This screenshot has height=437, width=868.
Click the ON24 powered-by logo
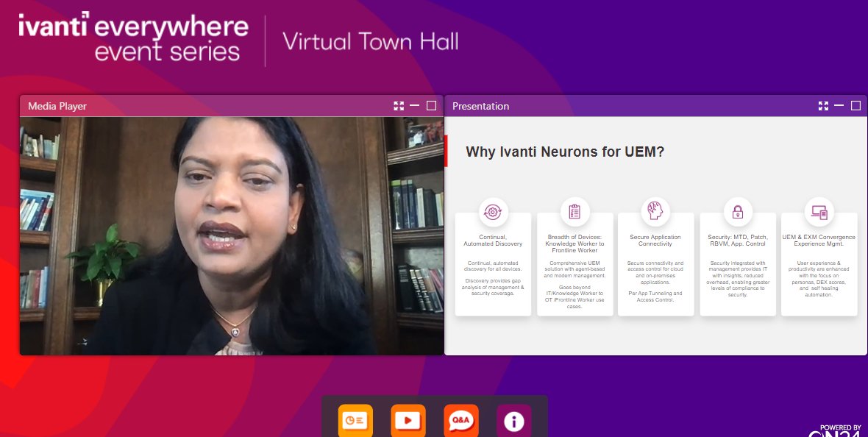pyautogui.click(x=836, y=431)
